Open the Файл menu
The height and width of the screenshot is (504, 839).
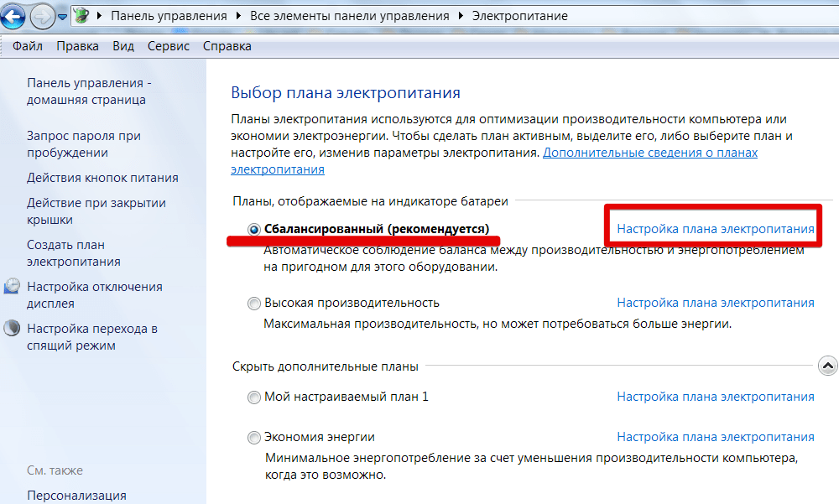coord(28,46)
